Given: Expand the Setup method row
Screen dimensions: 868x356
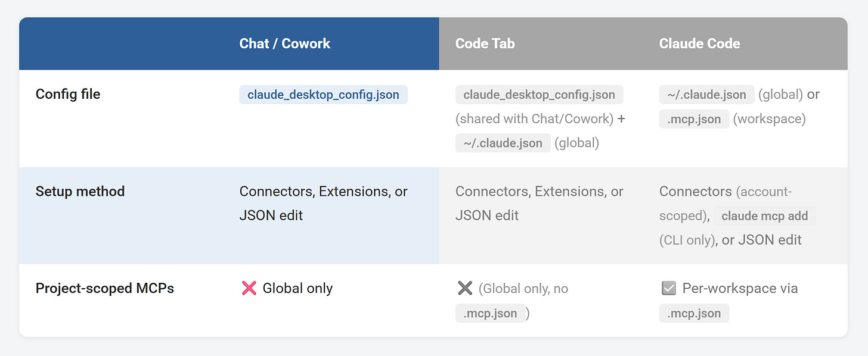Looking at the screenshot, I should 80,191.
